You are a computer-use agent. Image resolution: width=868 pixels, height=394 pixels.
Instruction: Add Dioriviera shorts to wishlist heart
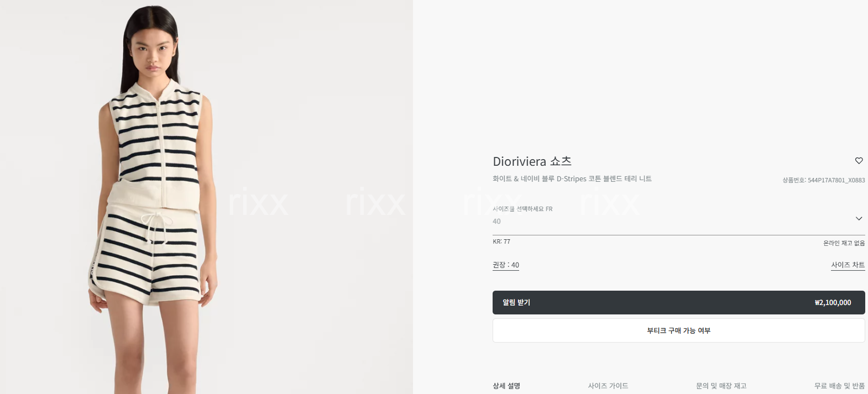(x=859, y=161)
